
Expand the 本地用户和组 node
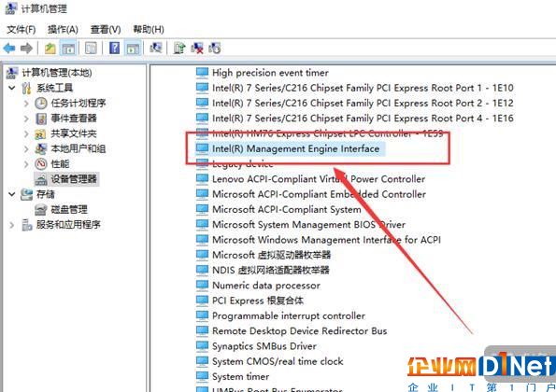point(26,148)
